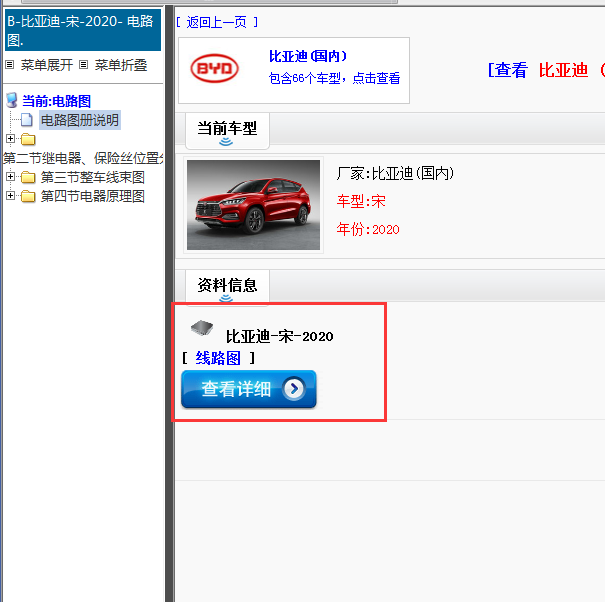Image resolution: width=605 pixels, height=602 pixels.
Task: Click the folder icon above 第二节继电器
Action: coord(28,139)
